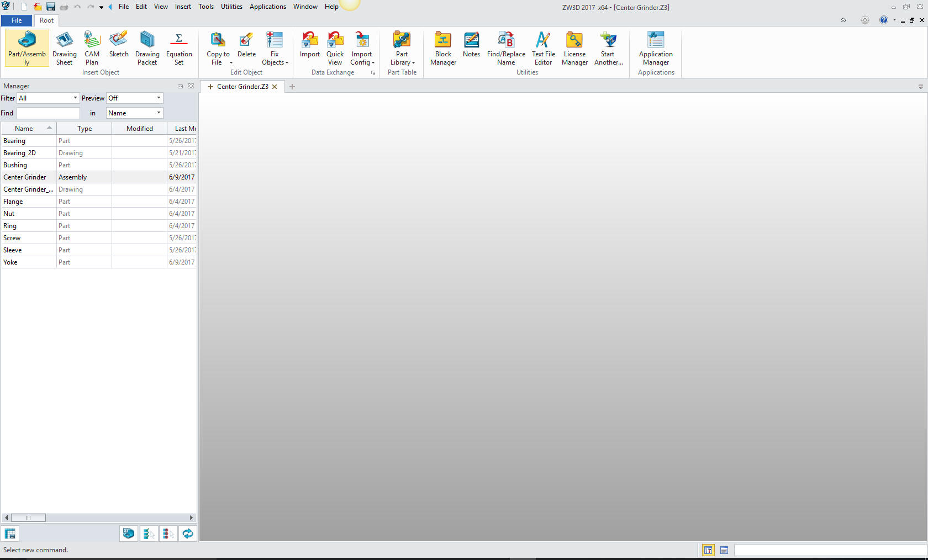Image resolution: width=928 pixels, height=560 pixels.
Task: Click the Help question mark icon
Action: tap(884, 20)
